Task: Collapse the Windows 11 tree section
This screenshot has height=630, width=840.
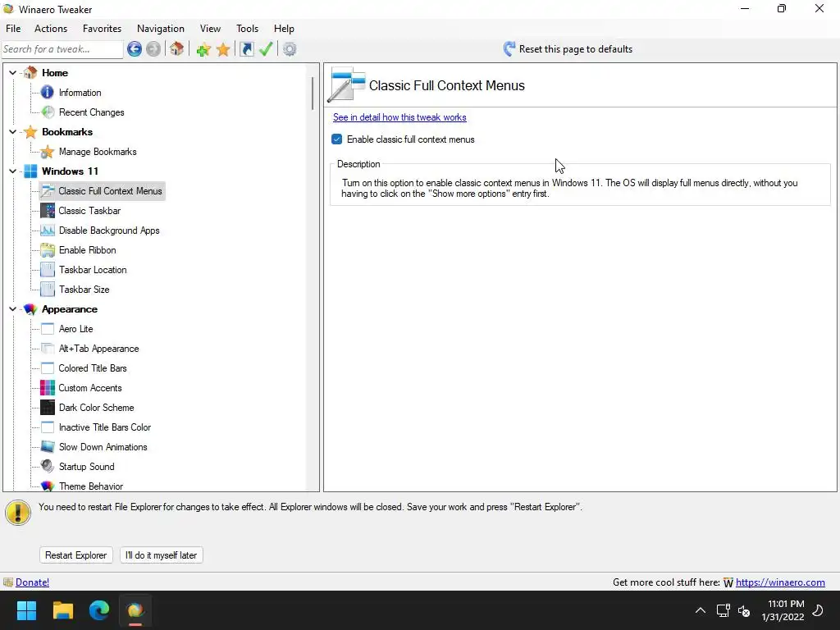Action: (x=12, y=171)
